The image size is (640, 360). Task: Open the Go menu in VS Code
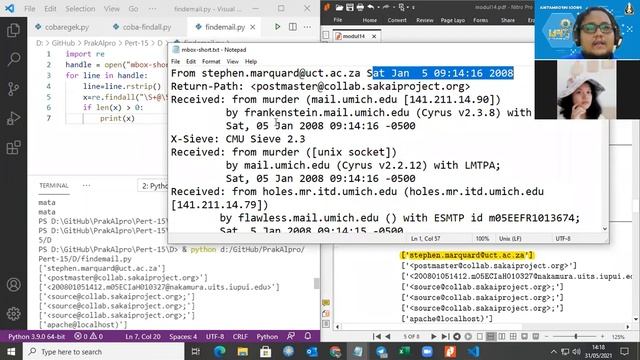pos(133,9)
